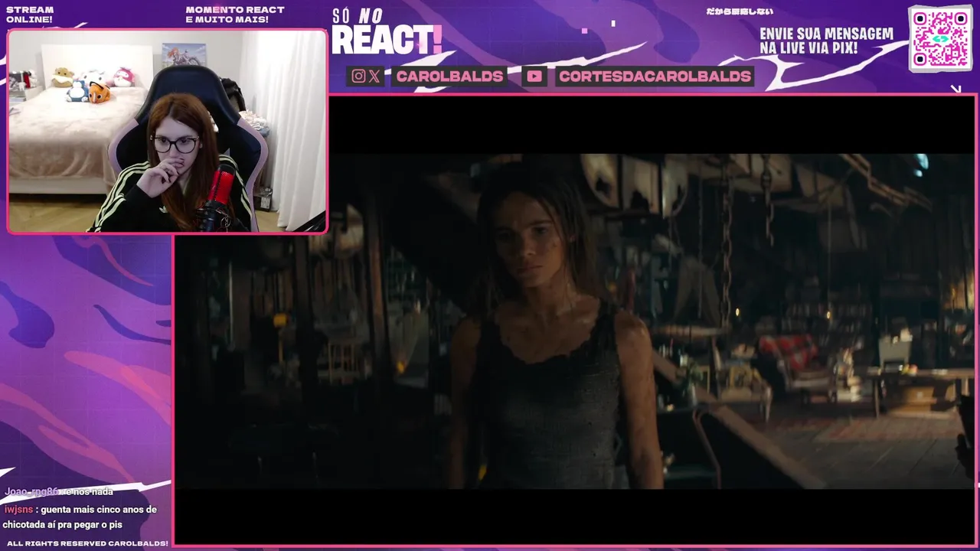The width and height of the screenshot is (980, 551).
Task: Click the username Joao-rpg86 in chat
Action: click(x=31, y=491)
